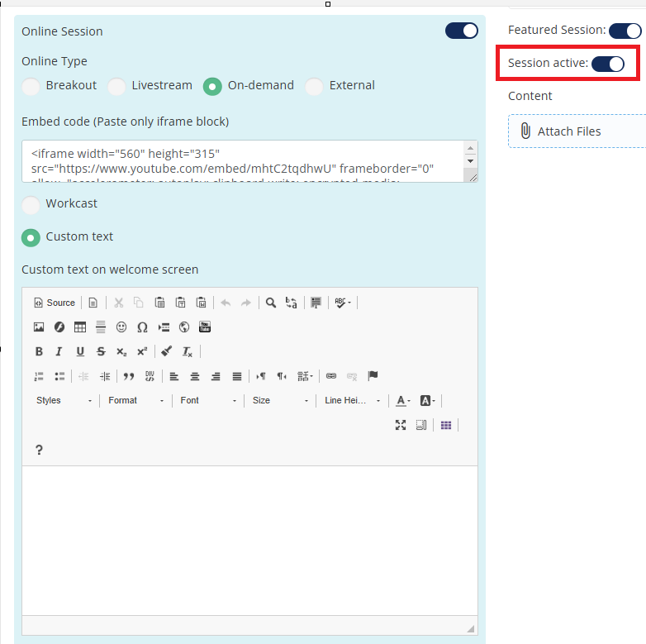The image size is (646, 644).
Task: Insert a link with the chain icon
Action: (x=331, y=376)
